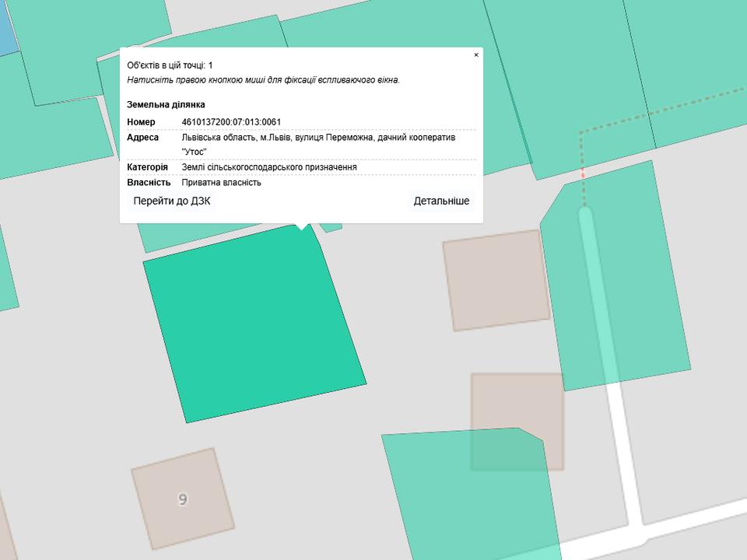Click the italic right-click hint text
Screen dimensions: 747x560
263,80
